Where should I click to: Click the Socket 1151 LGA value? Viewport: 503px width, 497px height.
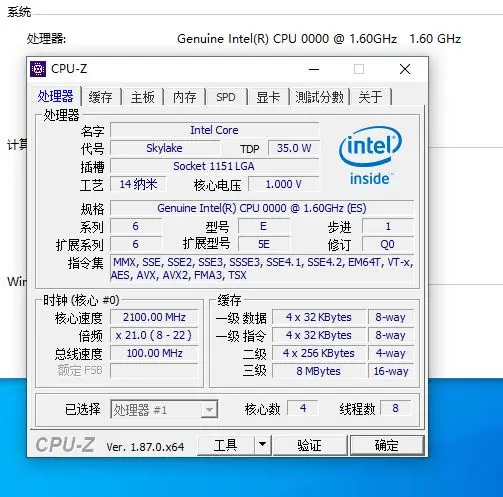click(x=215, y=166)
